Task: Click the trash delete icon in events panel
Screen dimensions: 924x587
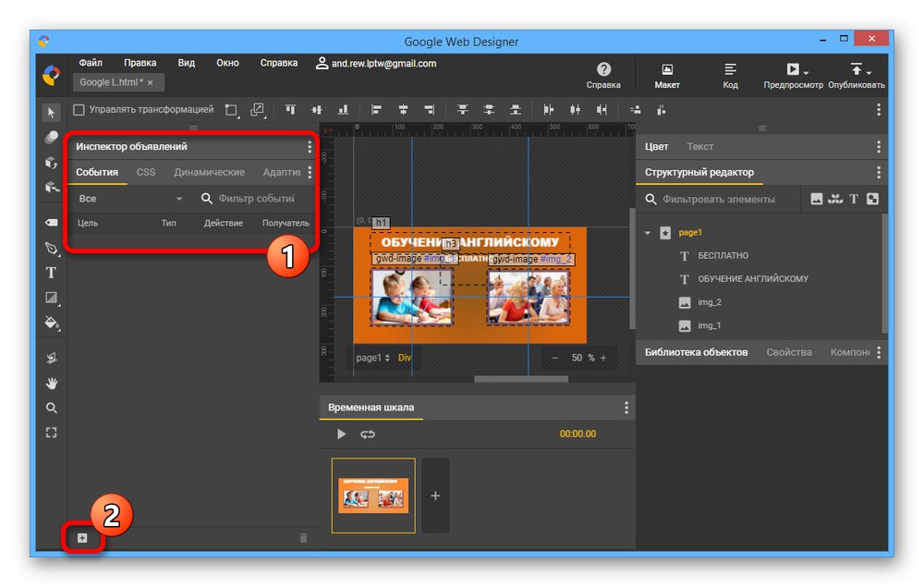Action: point(303,538)
